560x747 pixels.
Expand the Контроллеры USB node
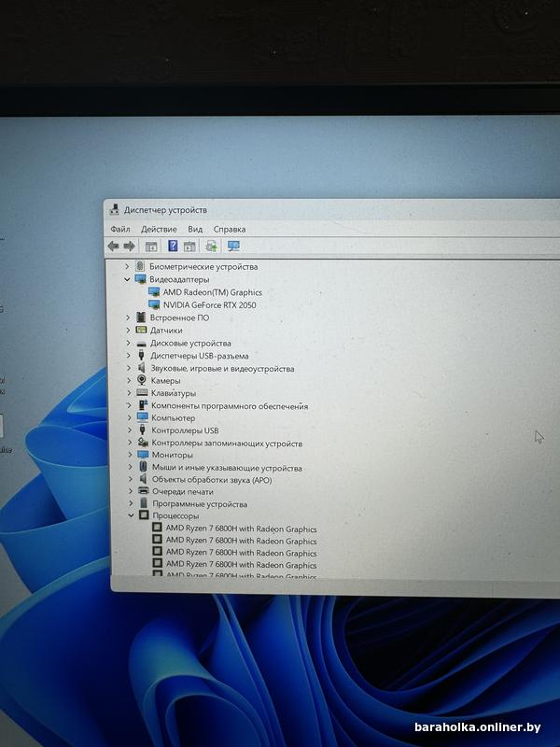[130, 430]
